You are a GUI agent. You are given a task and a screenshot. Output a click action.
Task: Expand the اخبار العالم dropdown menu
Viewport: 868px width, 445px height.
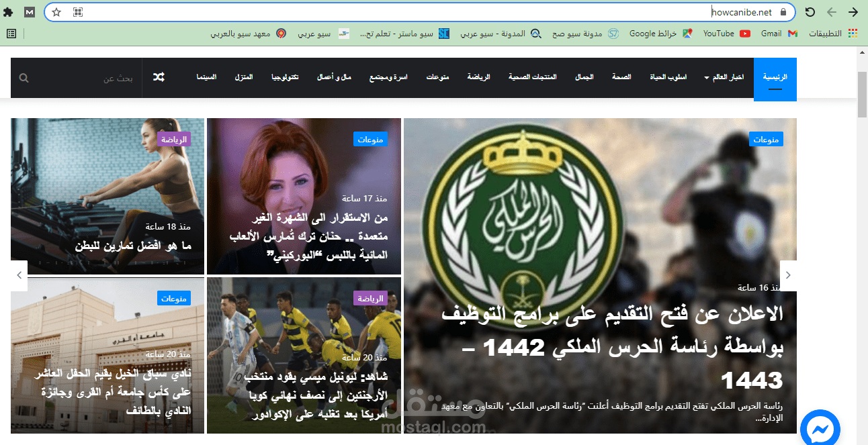pos(724,77)
